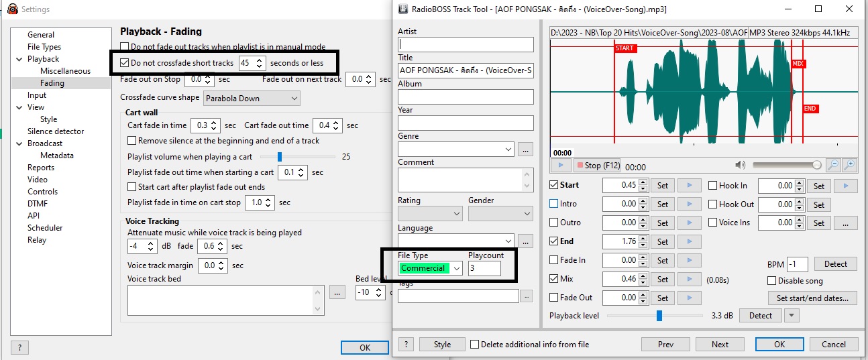Click the Stop (F12) button
Viewport: 868px width, 360px height.
click(598, 165)
